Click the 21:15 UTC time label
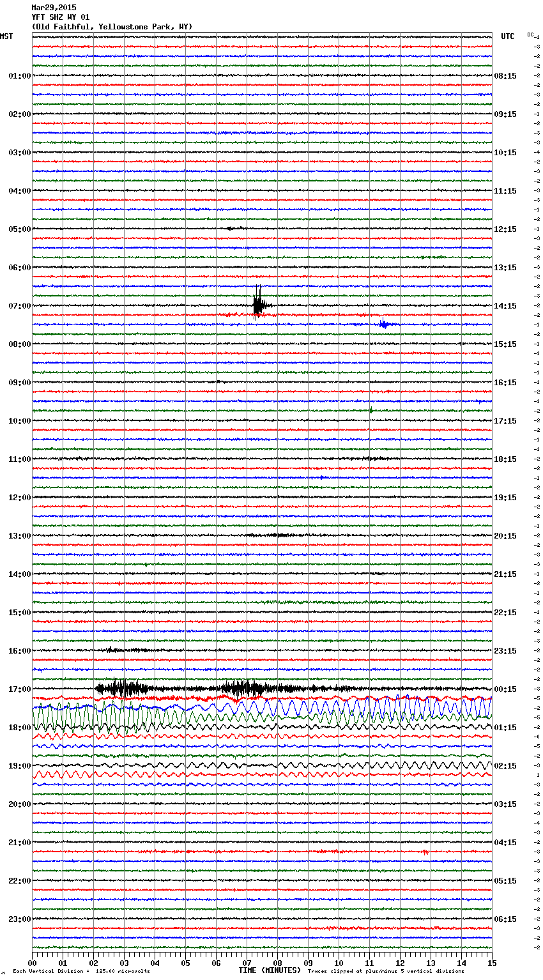543x980 pixels. (505, 574)
